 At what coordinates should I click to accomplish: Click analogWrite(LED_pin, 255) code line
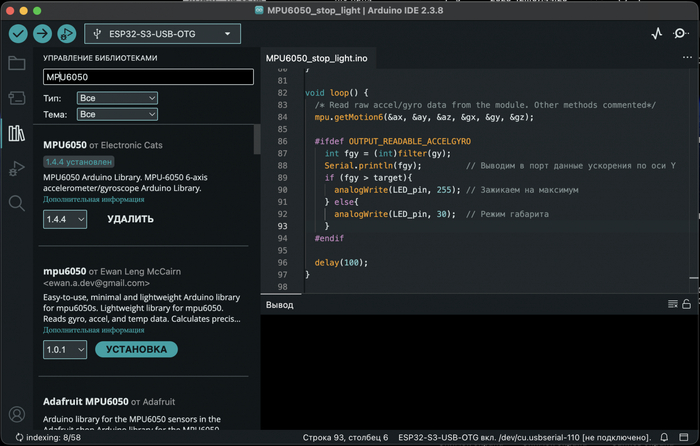(397, 190)
